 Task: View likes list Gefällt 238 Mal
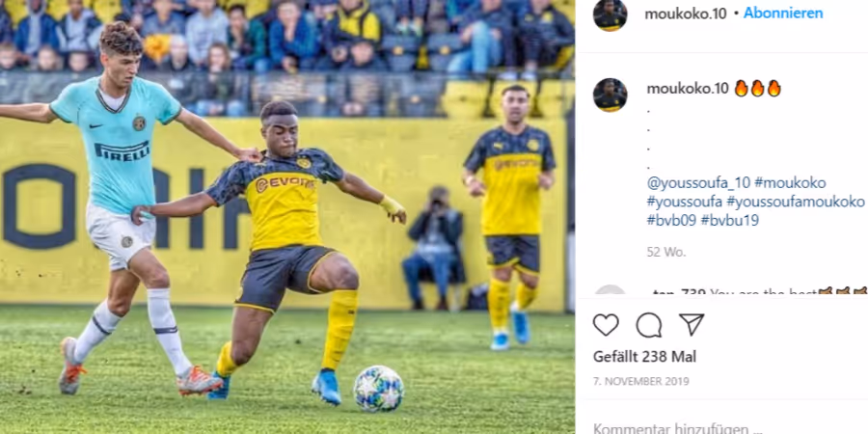645,357
